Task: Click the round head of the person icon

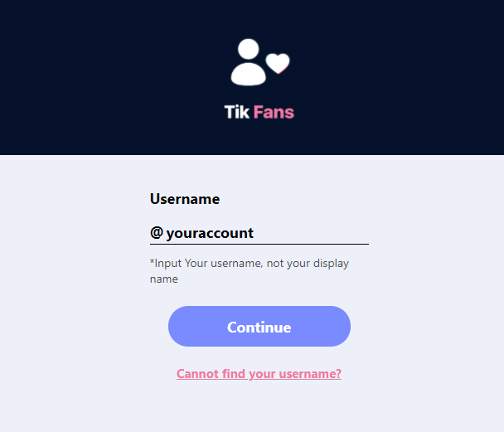Action: point(248,49)
